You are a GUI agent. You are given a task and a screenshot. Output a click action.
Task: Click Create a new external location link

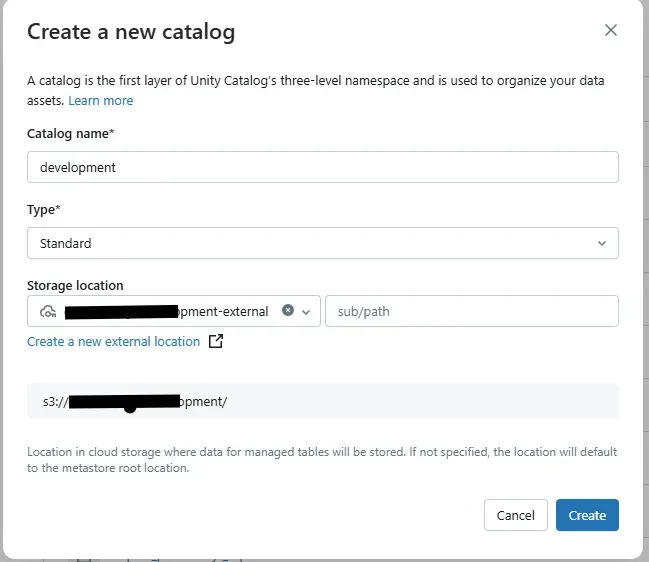coord(113,342)
